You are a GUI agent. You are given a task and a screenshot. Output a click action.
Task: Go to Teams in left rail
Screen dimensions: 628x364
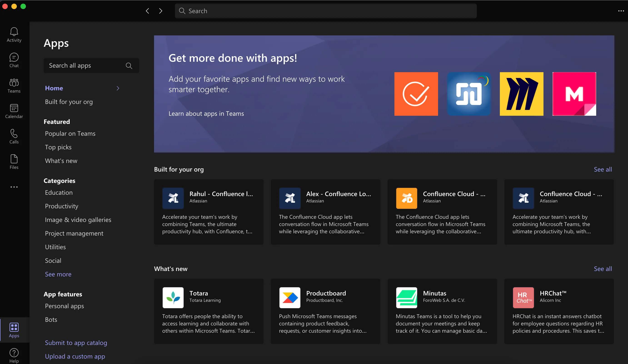tap(14, 85)
